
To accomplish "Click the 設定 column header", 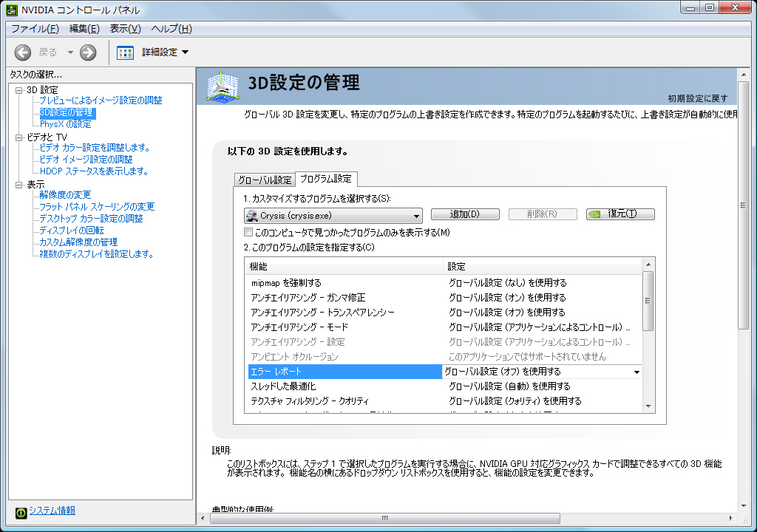I will click(542, 267).
